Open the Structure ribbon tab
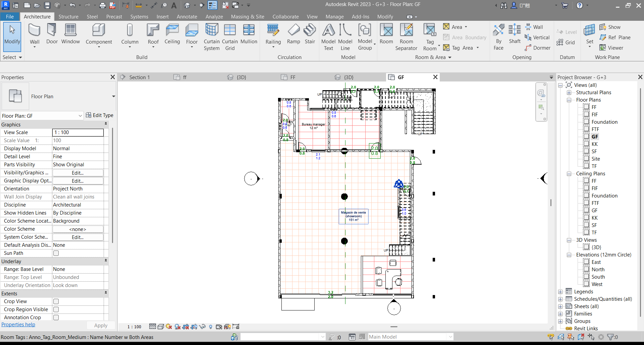The width and height of the screenshot is (644, 345). (68, 16)
